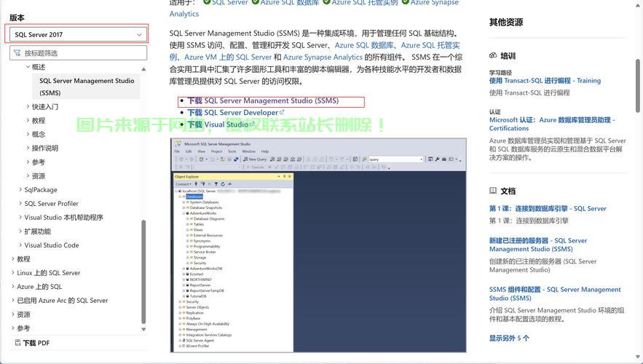The width and height of the screenshot is (643, 364).
Task: Follow Azure SQL 数据库 link in paragraph
Action: [x=364, y=45]
